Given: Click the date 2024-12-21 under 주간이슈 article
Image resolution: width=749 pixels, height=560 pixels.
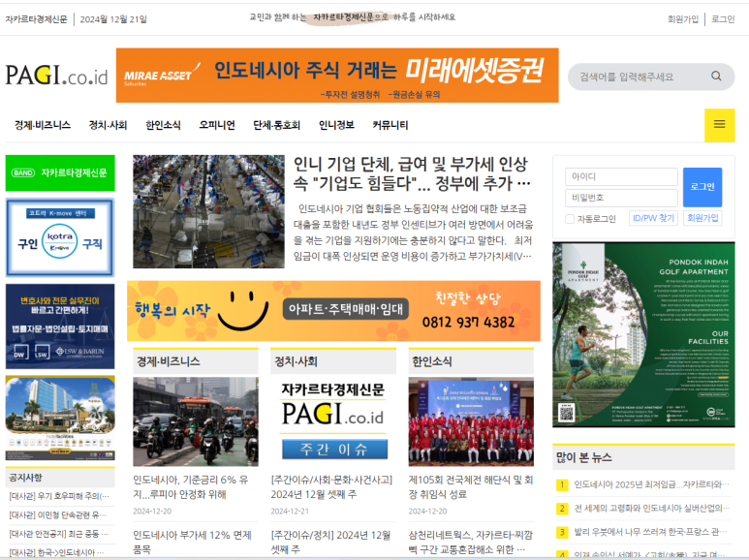Looking at the screenshot, I should (290, 511).
